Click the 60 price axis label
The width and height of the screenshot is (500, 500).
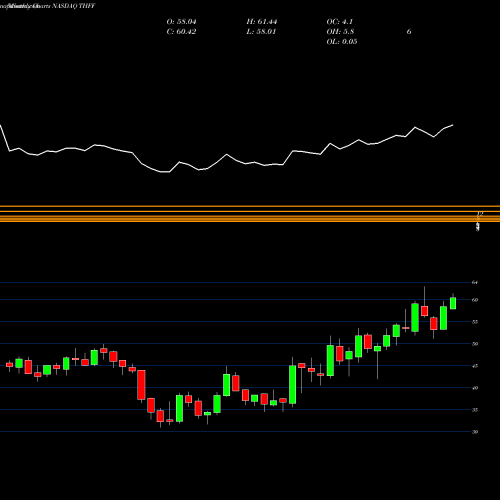[475, 300]
